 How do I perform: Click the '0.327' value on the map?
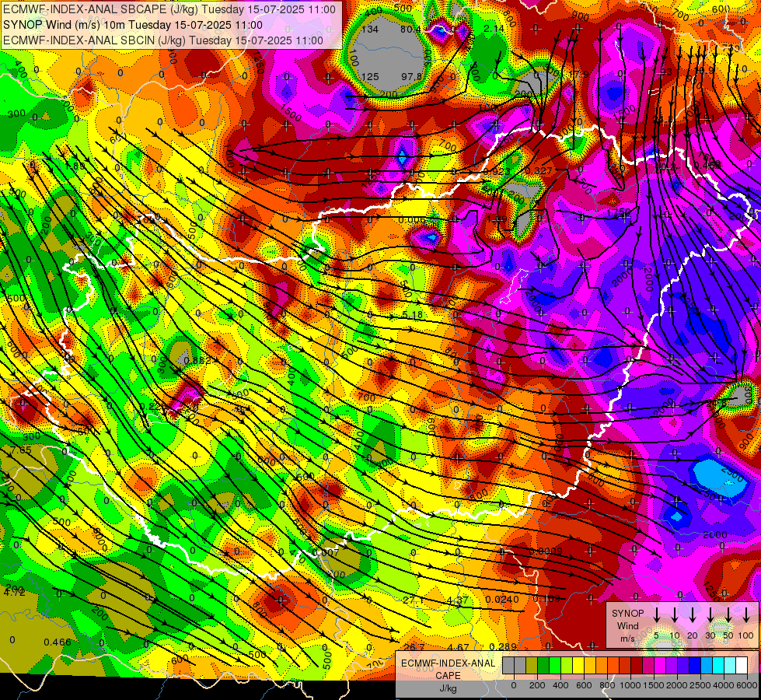point(539,170)
